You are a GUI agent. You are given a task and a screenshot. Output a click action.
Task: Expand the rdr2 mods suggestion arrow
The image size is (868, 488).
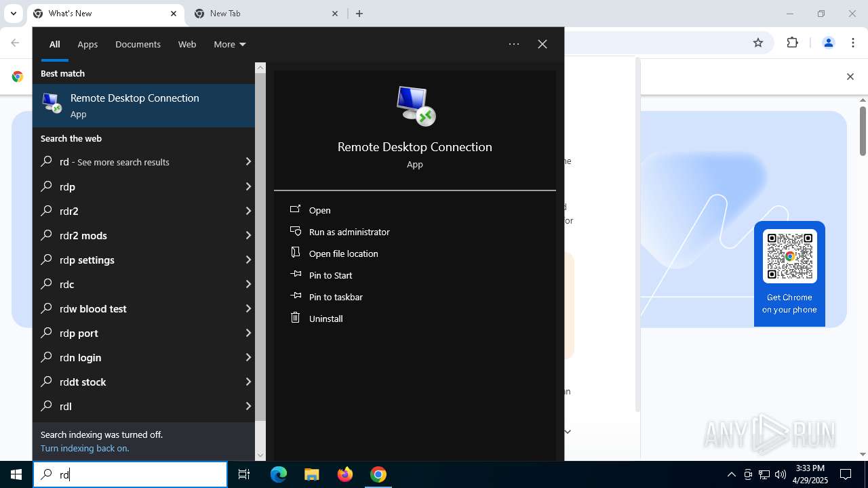[248, 235]
